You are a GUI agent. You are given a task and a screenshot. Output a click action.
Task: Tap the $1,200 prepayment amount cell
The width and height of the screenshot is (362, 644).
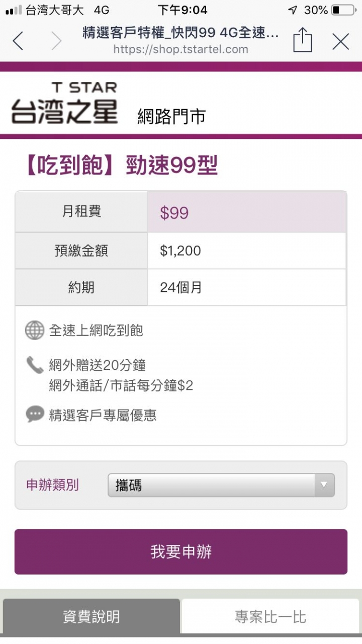coord(247,251)
